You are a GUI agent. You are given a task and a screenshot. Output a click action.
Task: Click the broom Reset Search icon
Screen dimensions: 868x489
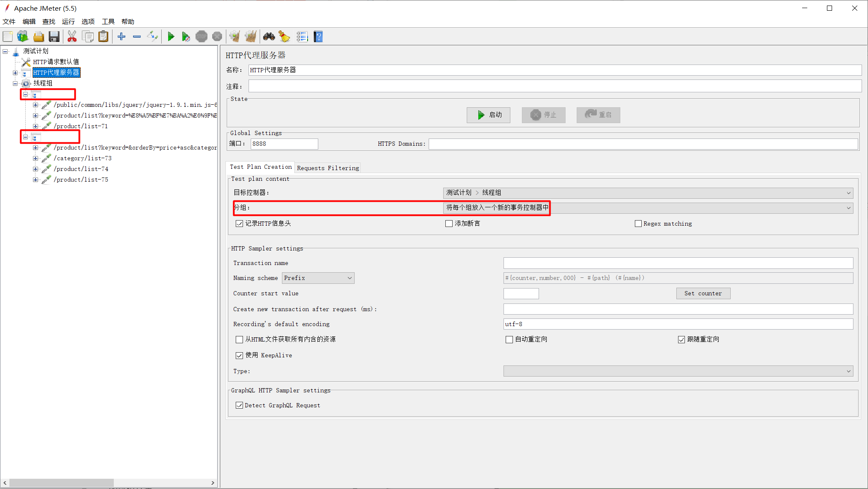click(284, 37)
